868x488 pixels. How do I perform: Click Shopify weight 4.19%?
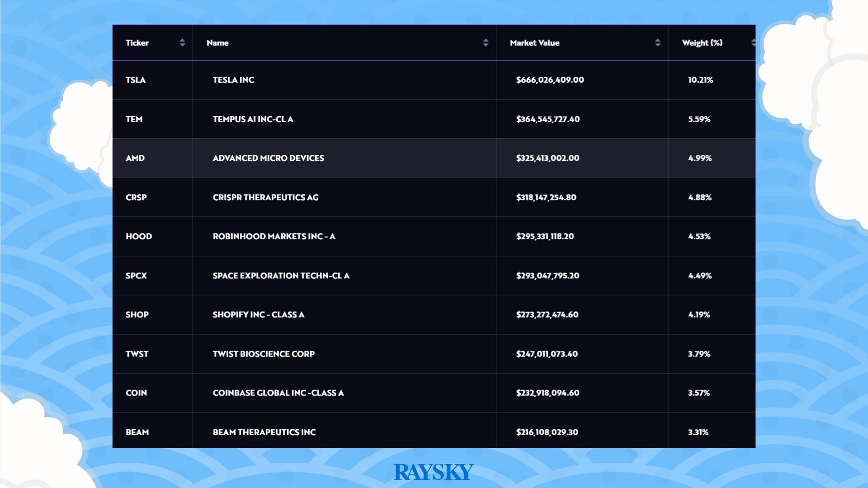pyautogui.click(x=699, y=314)
